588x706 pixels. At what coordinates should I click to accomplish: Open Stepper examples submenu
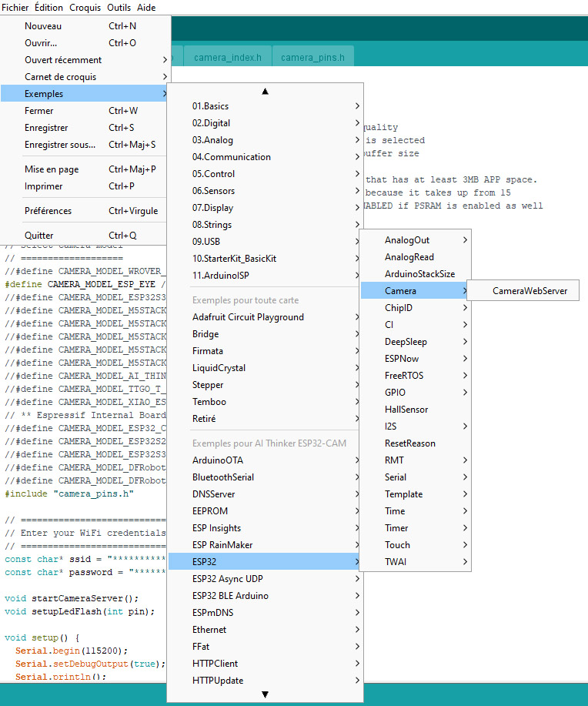[266, 385]
